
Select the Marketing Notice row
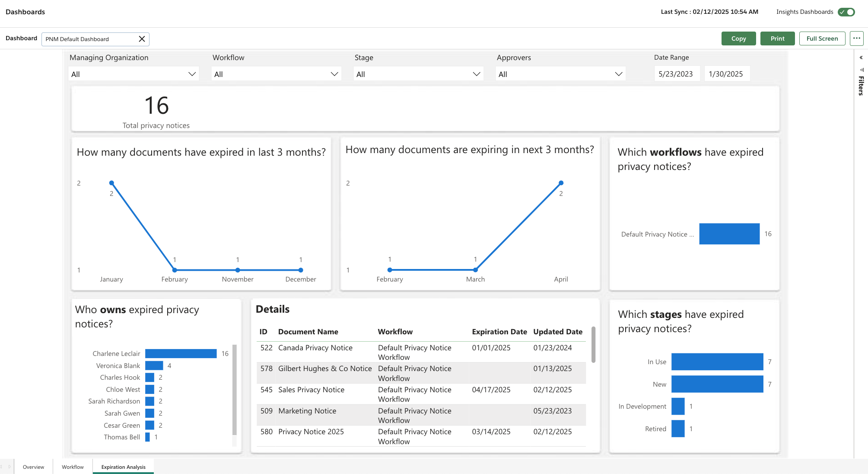click(x=421, y=415)
